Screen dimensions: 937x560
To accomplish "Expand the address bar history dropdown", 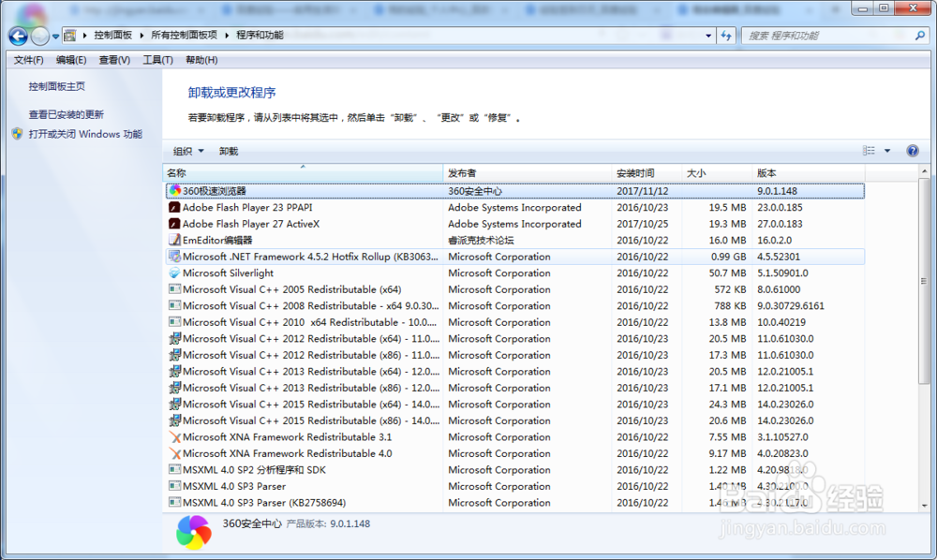I will [708, 36].
